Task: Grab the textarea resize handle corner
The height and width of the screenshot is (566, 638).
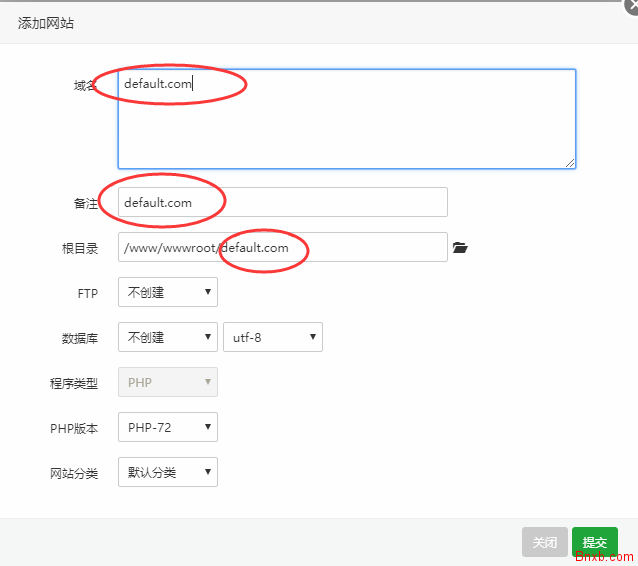Action: click(570, 163)
